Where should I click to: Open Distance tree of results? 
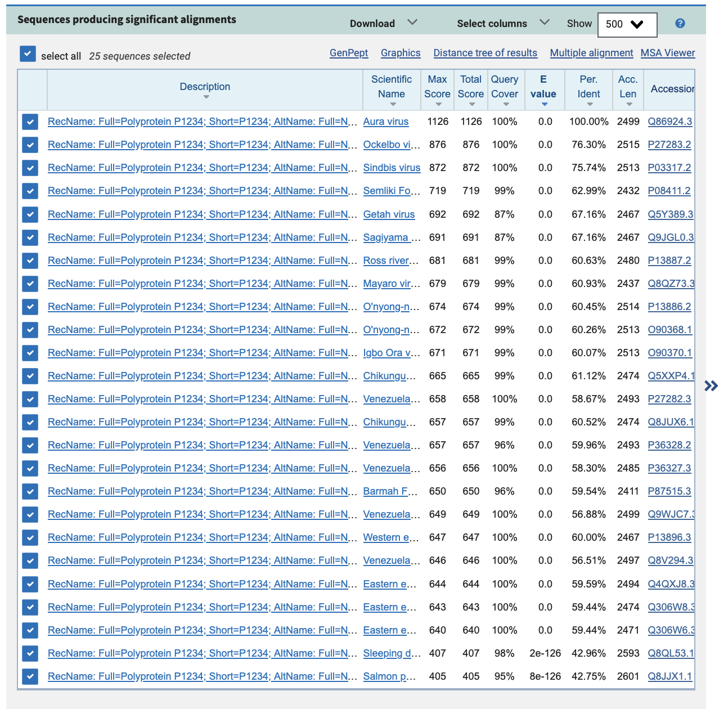[x=485, y=53]
